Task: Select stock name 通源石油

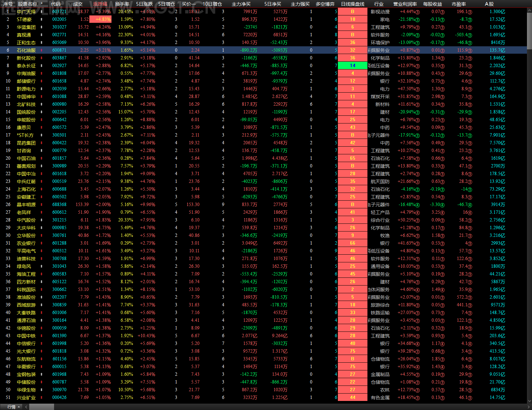Action: click(26, 320)
